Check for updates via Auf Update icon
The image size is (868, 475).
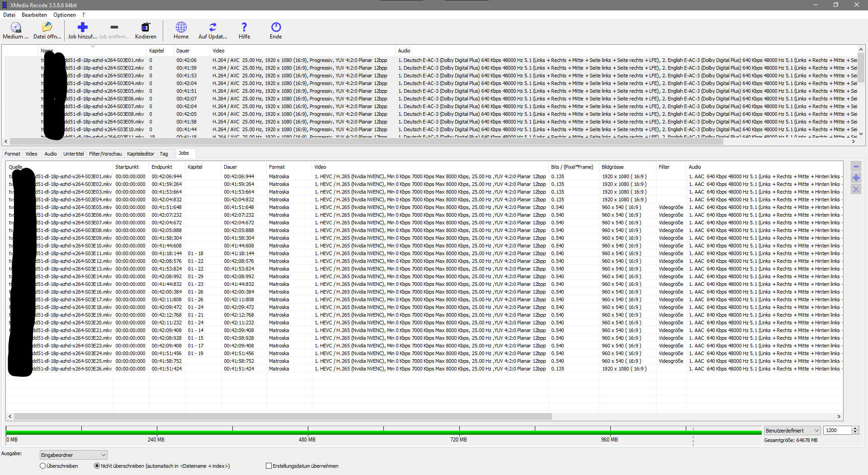click(212, 30)
